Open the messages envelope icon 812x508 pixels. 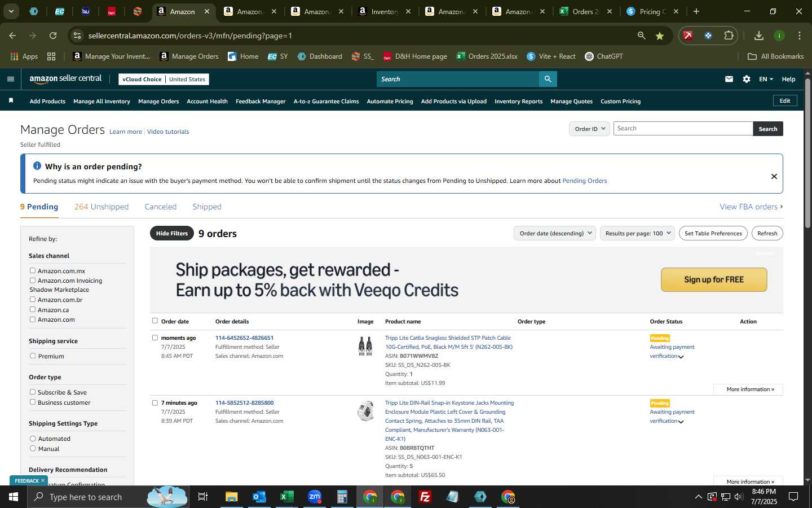(729, 79)
